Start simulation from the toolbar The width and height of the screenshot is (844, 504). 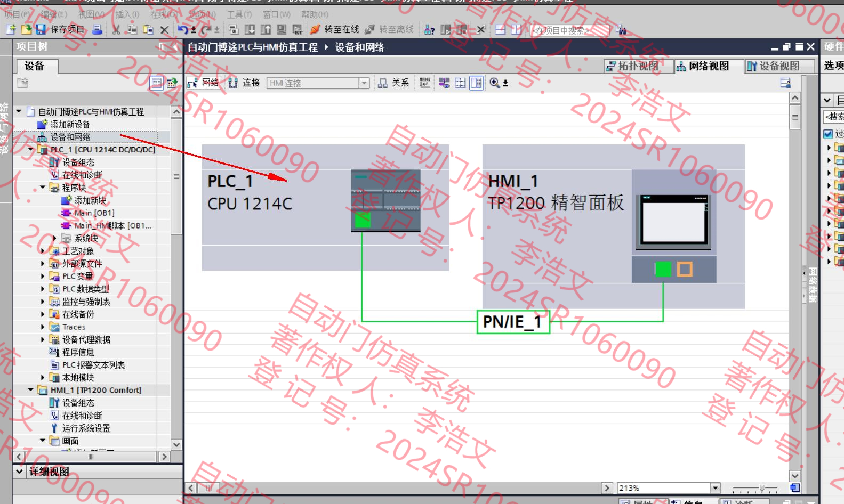tap(282, 30)
